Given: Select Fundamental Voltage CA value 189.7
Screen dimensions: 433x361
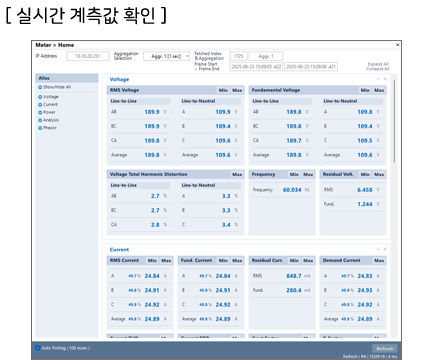Looking at the screenshot, I should click(x=294, y=141).
